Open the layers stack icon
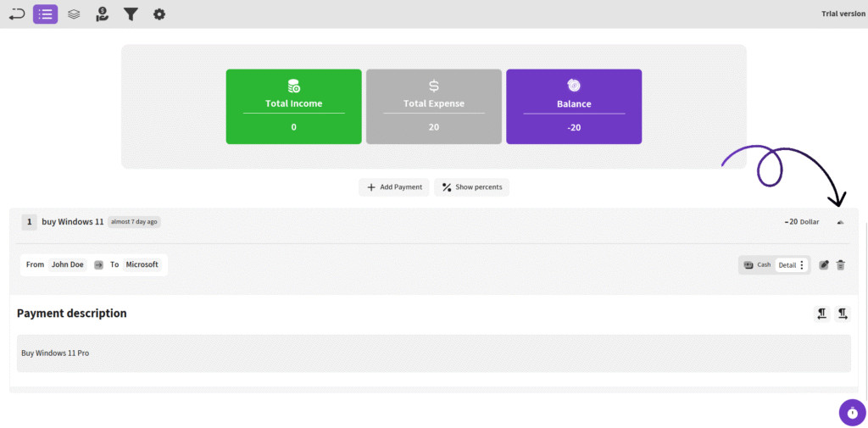Screen dimensions: 868x428 [74, 14]
